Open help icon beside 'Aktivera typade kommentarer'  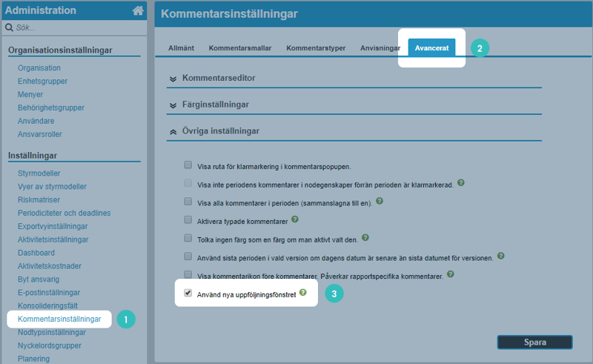295,219
